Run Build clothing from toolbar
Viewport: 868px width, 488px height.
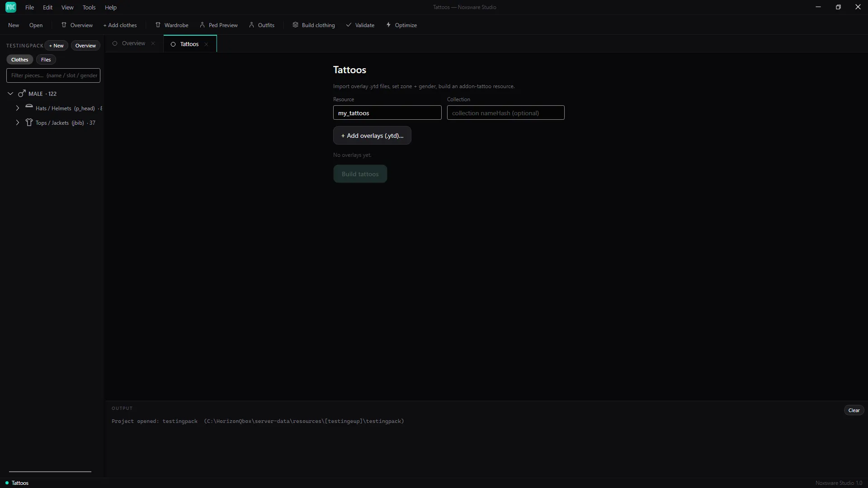(x=314, y=25)
